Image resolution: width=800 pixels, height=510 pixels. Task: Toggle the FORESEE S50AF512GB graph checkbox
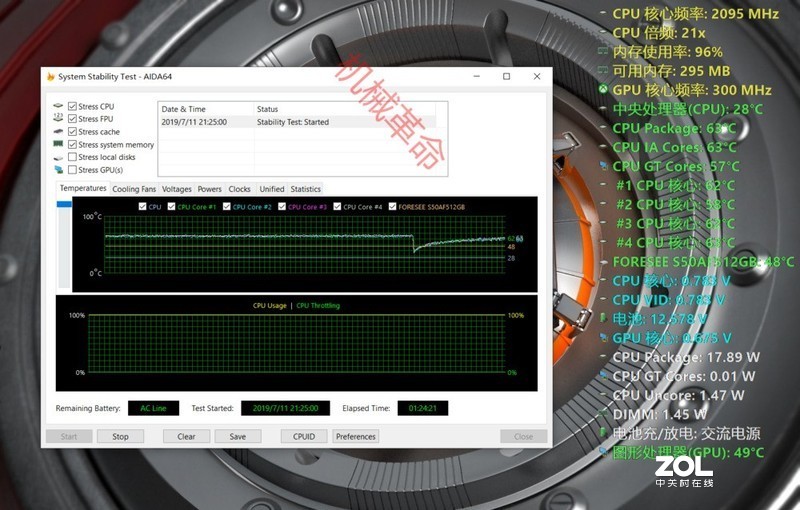pos(392,207)
